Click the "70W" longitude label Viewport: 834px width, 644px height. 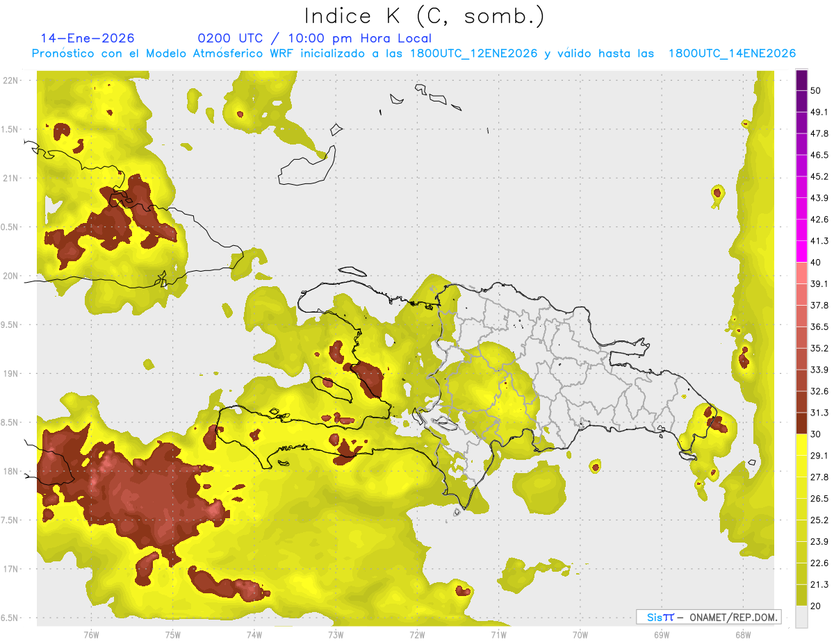(x=580, y=634)
